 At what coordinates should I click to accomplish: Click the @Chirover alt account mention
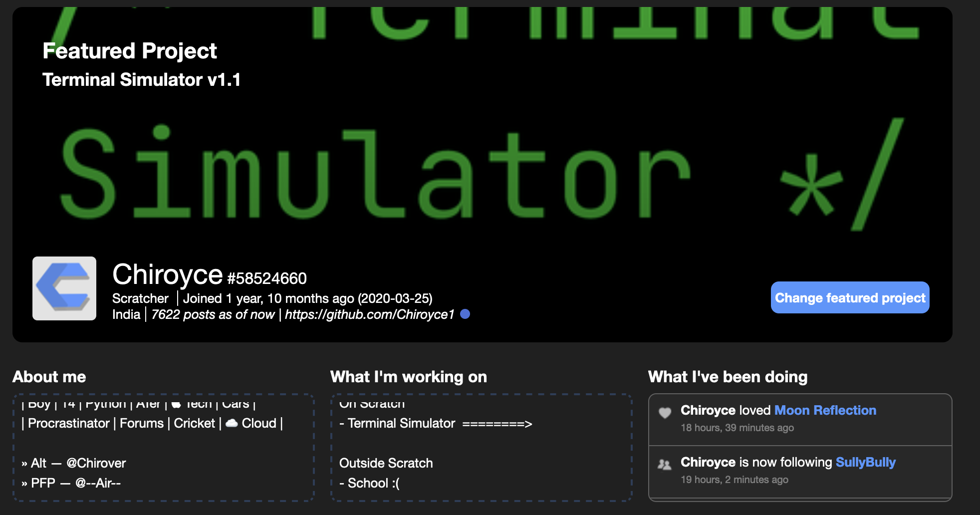click(96, 463)
